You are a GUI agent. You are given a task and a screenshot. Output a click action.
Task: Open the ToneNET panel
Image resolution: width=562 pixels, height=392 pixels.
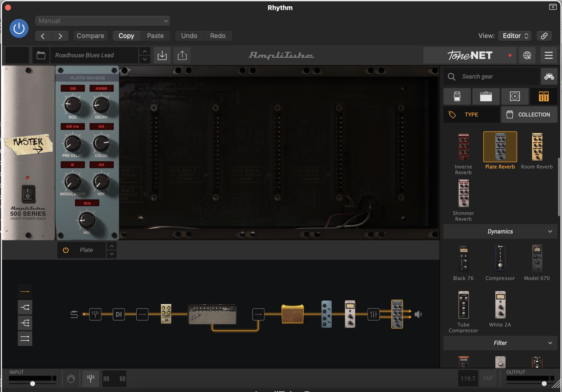point(470,55)
